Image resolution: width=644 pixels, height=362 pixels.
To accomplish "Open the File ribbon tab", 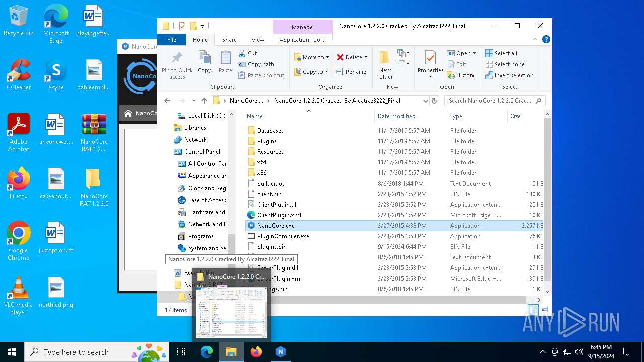I will [x=172, y=40].
